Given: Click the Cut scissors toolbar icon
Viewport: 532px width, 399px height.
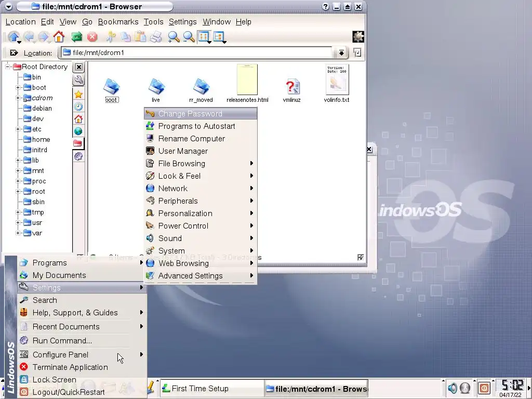Looking at the screenshot, I should tap(111, 37).
